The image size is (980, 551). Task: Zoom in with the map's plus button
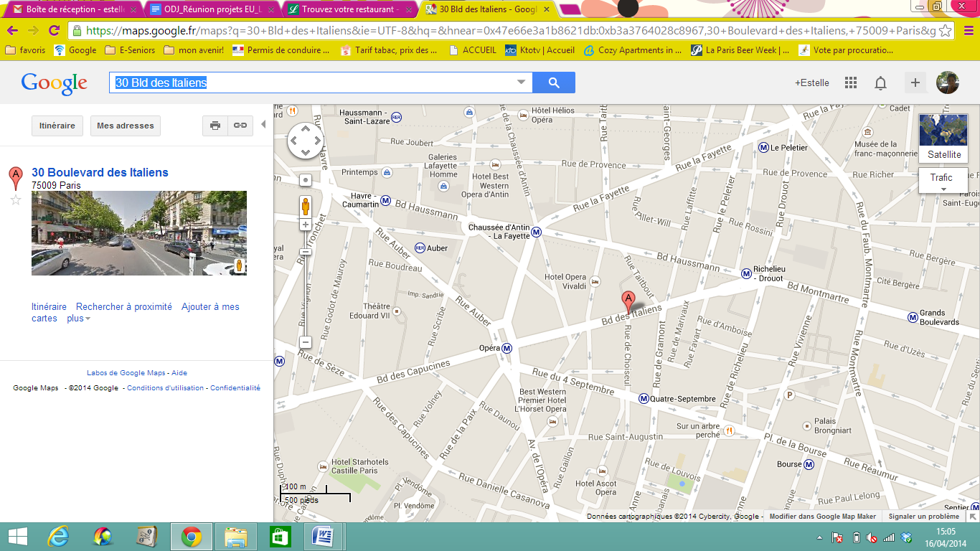tap(306, 225)
